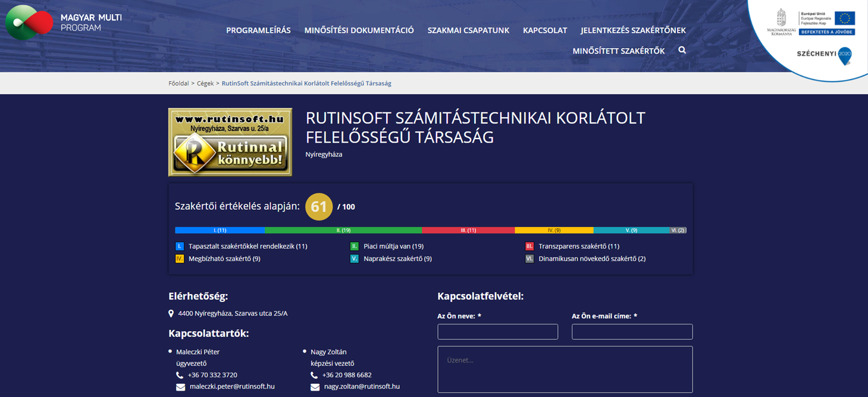Click the yellow IV. legend badge
This screenshot has height=397, width=868.
[180, 259]
